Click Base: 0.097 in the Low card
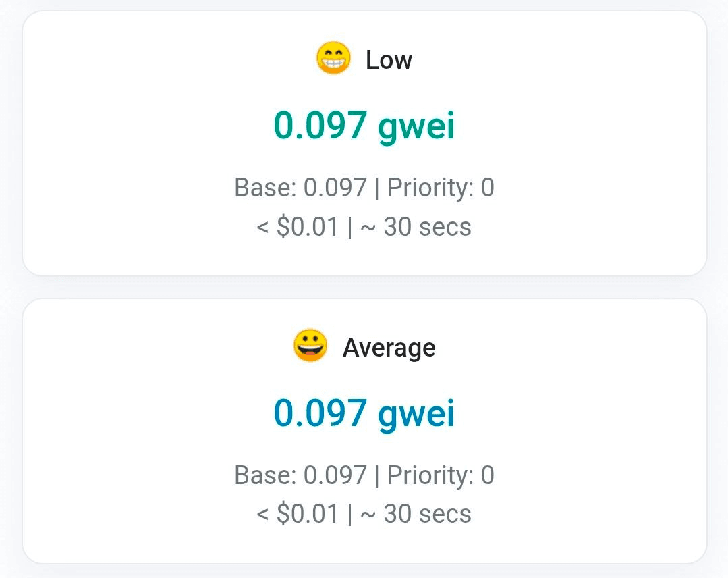This screenshot has width=728, height=578. pos(300,187)
